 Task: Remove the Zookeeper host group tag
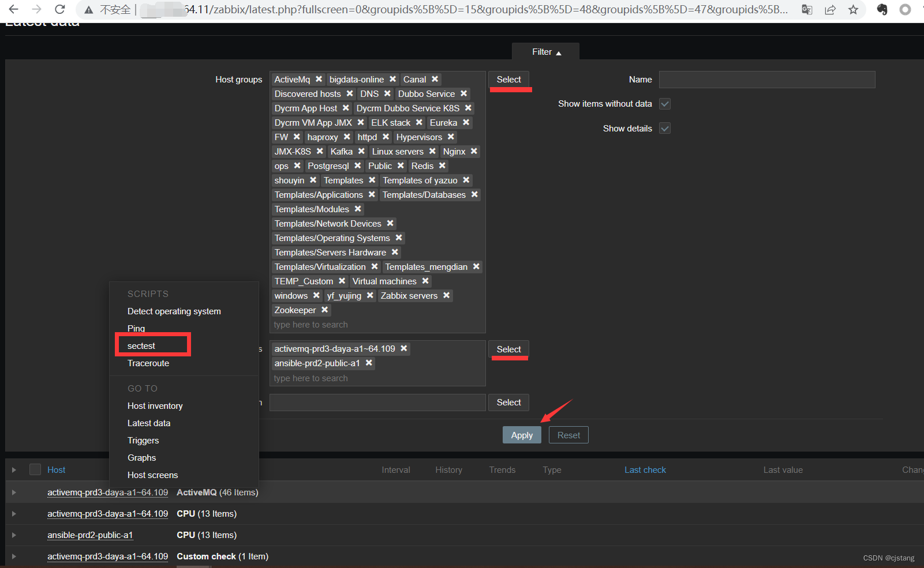pyautogui.click(x=324, y=310)
